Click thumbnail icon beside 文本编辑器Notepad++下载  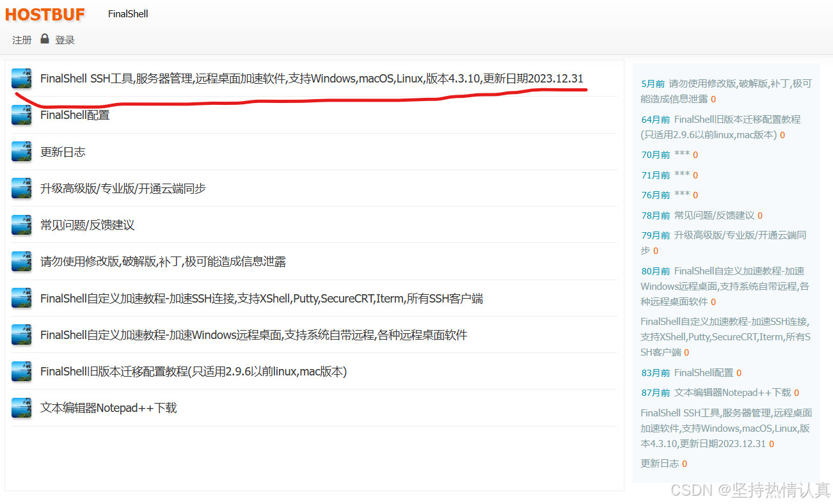pos(22,408)
